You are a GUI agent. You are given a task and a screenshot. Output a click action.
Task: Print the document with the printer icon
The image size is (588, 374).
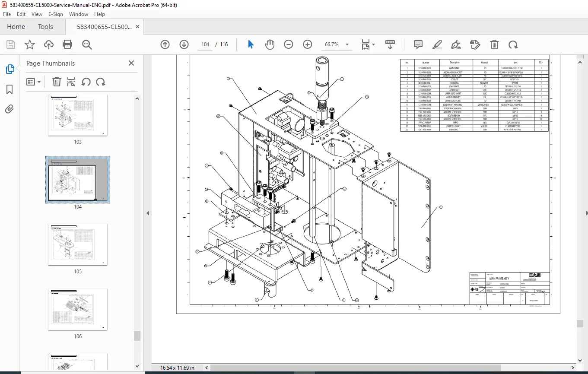67,44
